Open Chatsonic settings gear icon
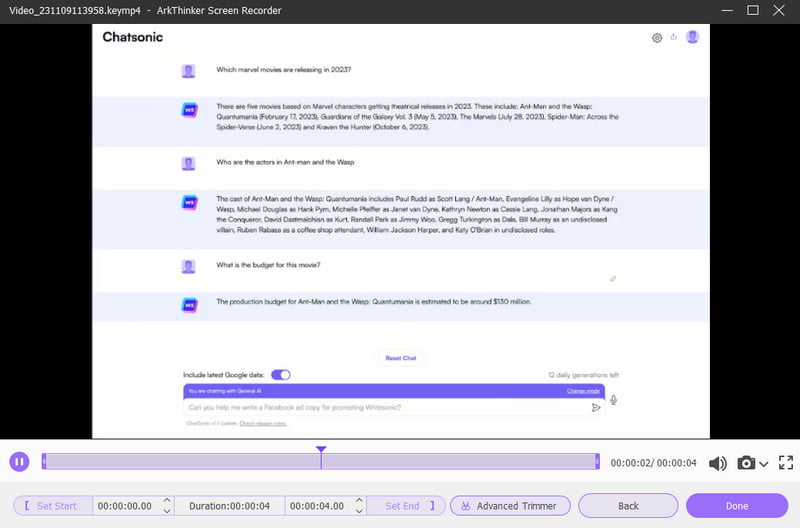Screen dimensions: 800x528 [657, 38]
